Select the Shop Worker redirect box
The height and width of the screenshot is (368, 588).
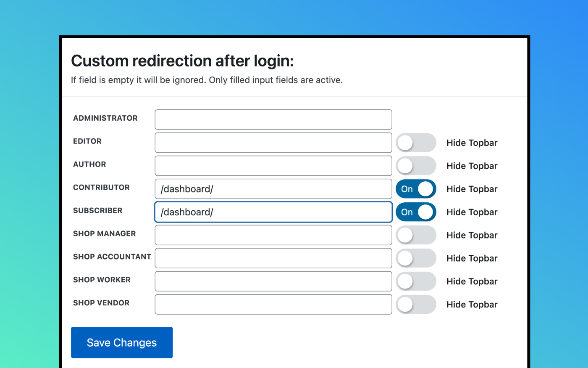coord(273,281)
